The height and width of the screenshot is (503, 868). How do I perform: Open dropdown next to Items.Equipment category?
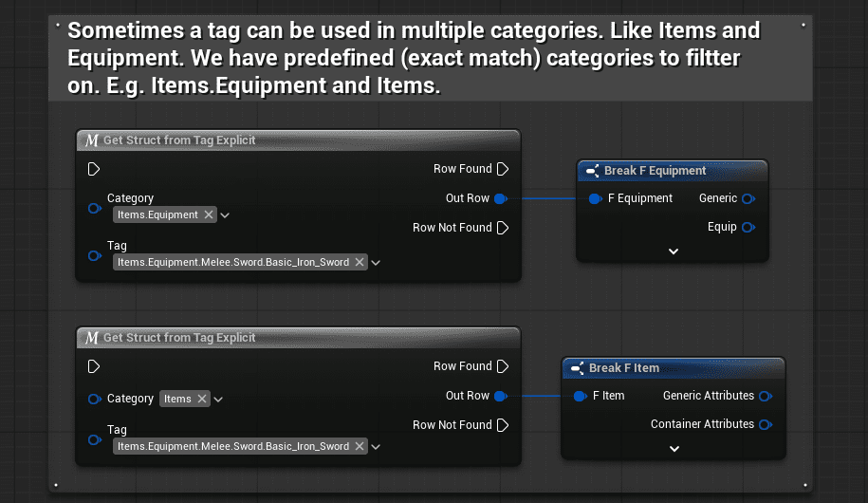pos(225,214)
